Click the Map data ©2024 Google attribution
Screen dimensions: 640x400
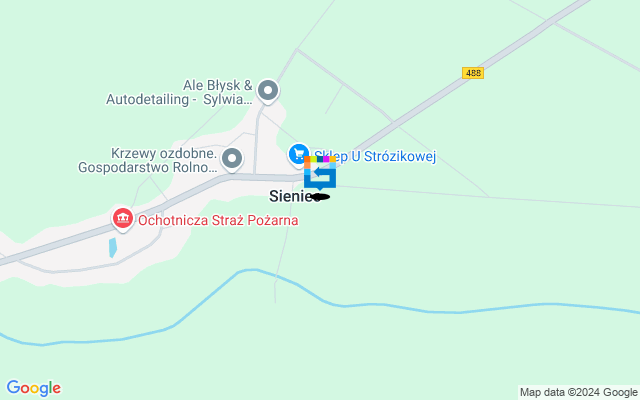point(578,393)
